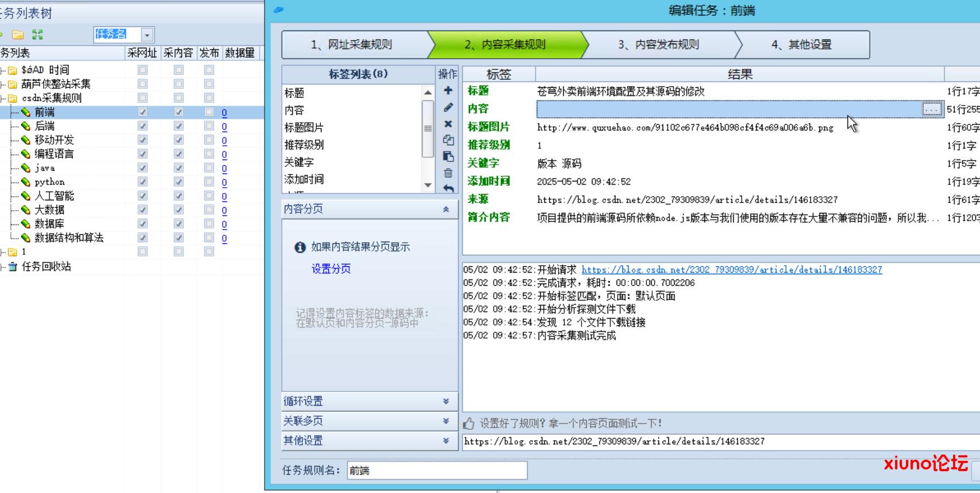The width and height of the screenshot is (980, 493).
Task: Expand the 其他设置 panel
Action: tap(446, 440)
